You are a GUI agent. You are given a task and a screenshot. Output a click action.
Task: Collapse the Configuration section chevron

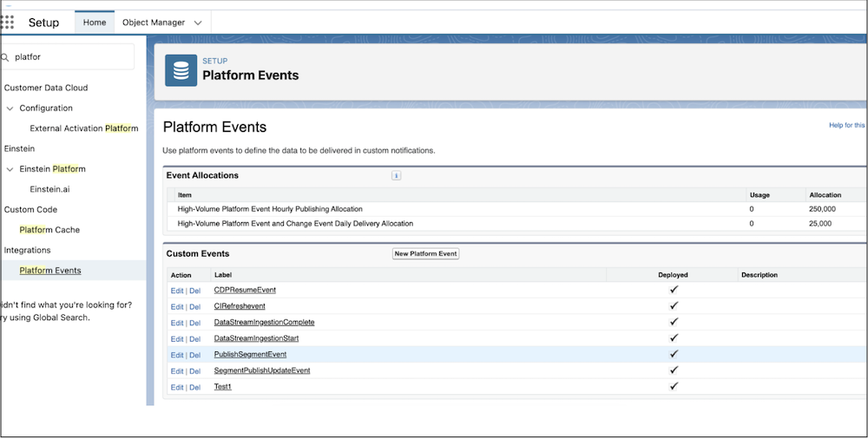click(x=10, y=108)
